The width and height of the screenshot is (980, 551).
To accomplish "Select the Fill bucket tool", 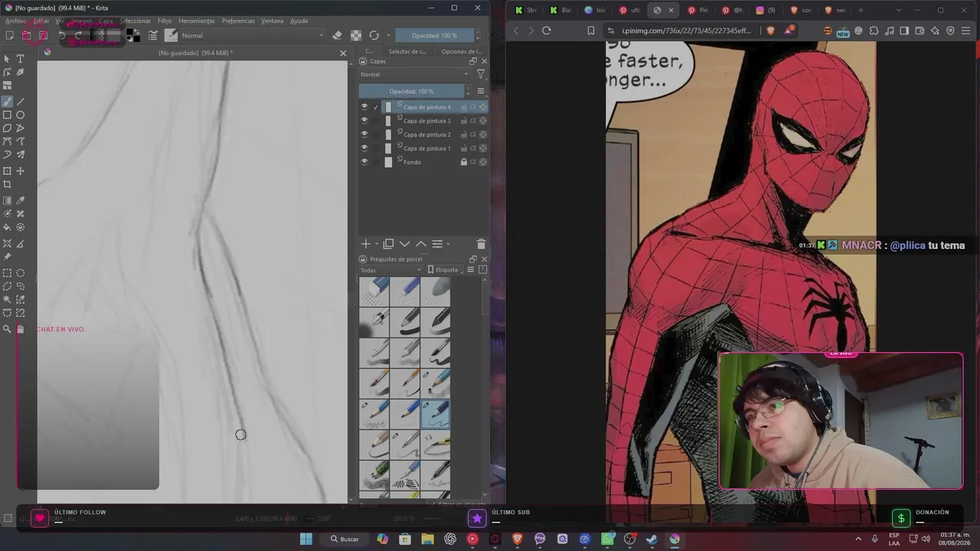I will pyautogui.click(x=7, y=227).
